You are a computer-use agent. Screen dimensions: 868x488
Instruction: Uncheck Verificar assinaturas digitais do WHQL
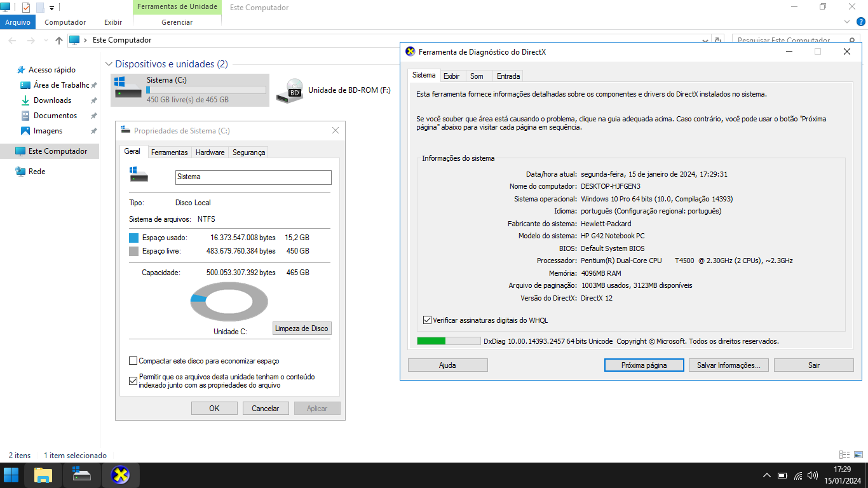click(x=427, y=320)
